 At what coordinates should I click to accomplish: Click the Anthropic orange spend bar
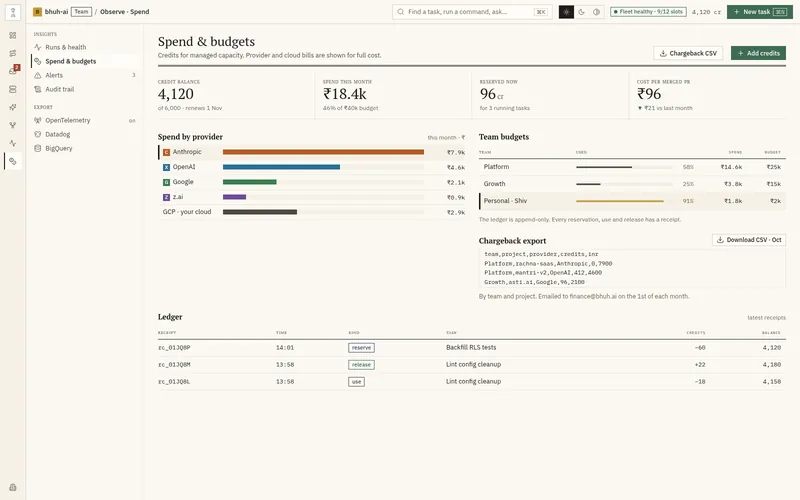point(323,152)
